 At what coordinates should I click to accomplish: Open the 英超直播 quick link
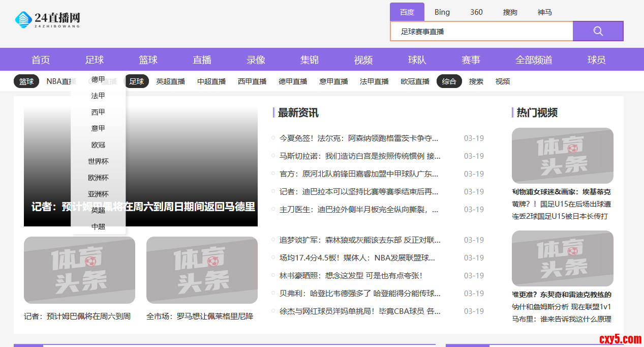(170, 81)
